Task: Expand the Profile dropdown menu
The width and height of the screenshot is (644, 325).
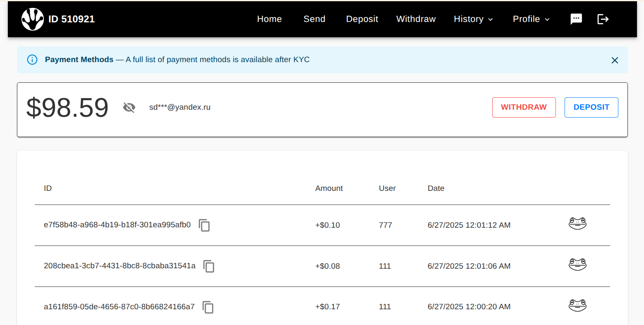Action: click(531, 19)
